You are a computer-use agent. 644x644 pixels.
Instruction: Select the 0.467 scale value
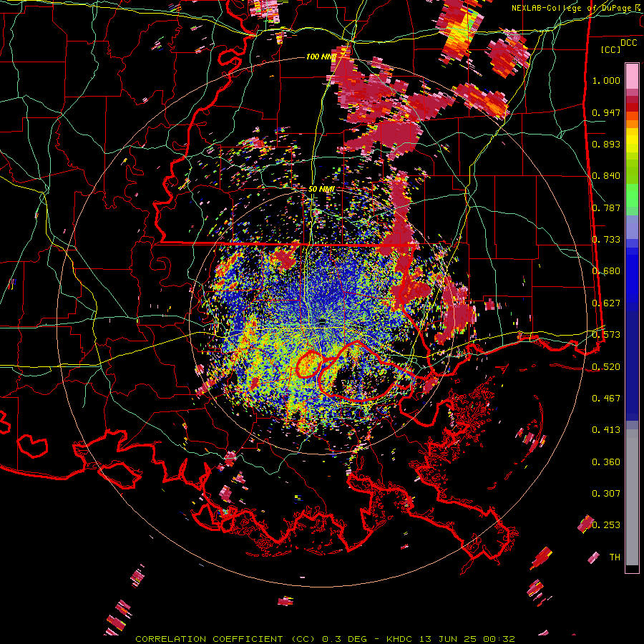(x=606, y=398)
